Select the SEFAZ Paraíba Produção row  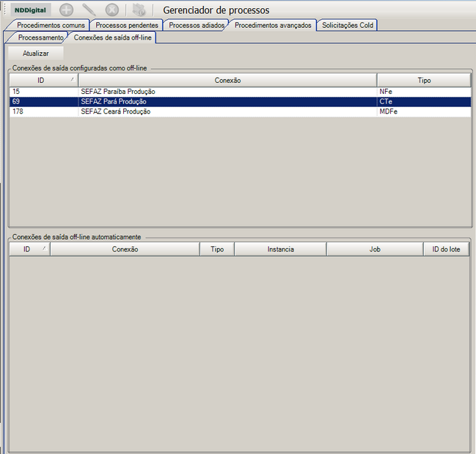(x=240, y=92)
